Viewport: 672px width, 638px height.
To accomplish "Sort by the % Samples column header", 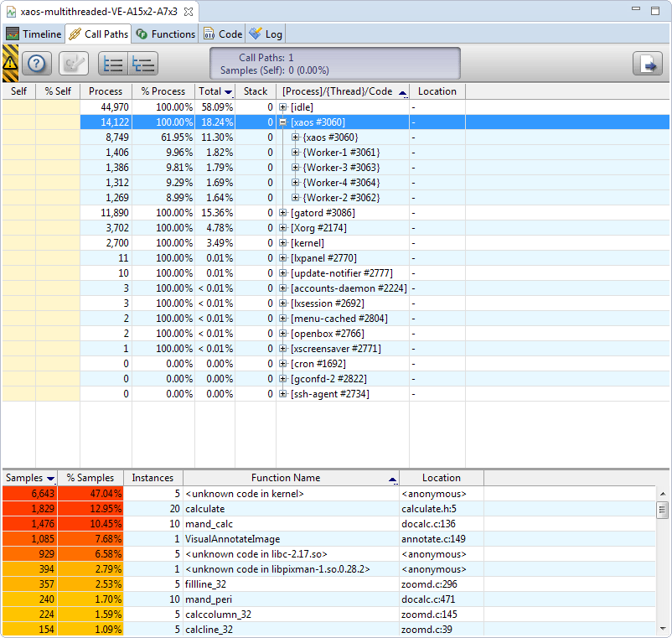I will click(90, 478).
